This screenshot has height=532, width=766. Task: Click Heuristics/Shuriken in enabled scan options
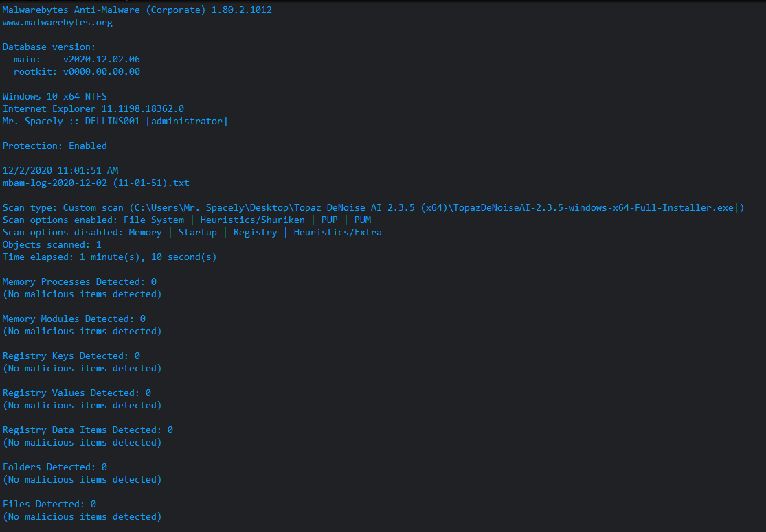(x=253, y=220)
